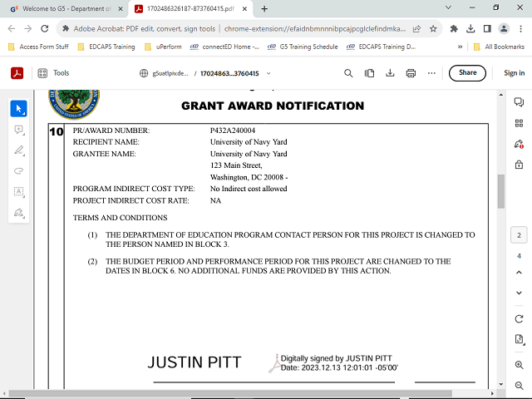Image resolution: width=532 pixels, height=399 pixels.
Task: Click the current page number 2 box
Action: (519, 235)
